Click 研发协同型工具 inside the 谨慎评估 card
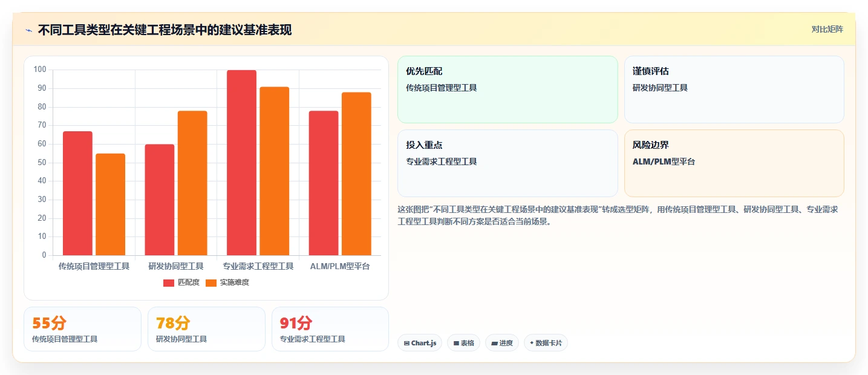The height and width of the screenshot is (375, 868). coord(660,88)
